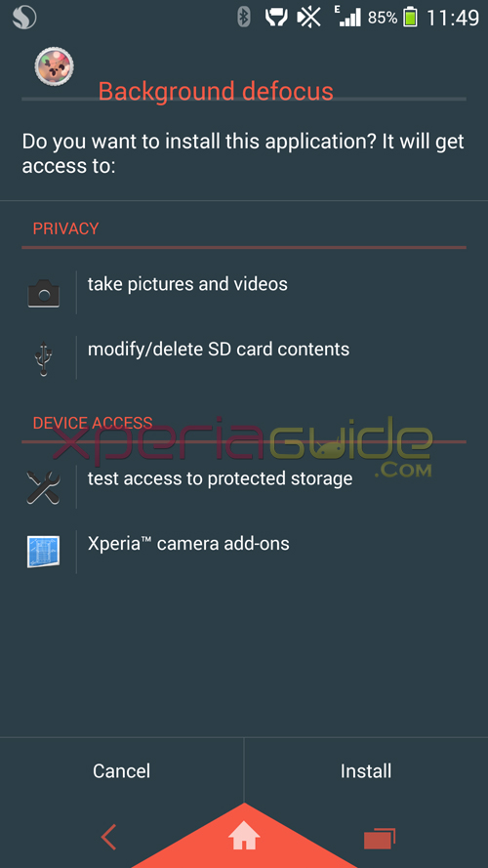Open the recent apps navigation button

pyautogui.click(x=380, y=838)
